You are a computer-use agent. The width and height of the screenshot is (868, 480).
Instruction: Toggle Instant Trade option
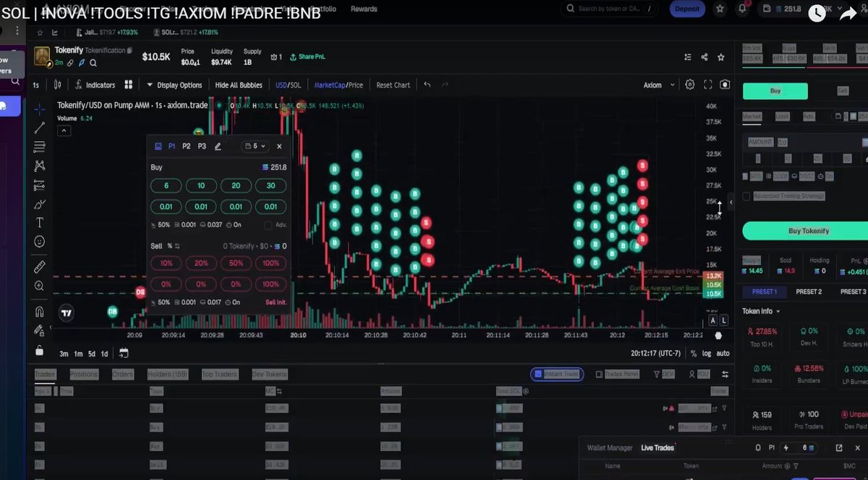tap(556, 374)
